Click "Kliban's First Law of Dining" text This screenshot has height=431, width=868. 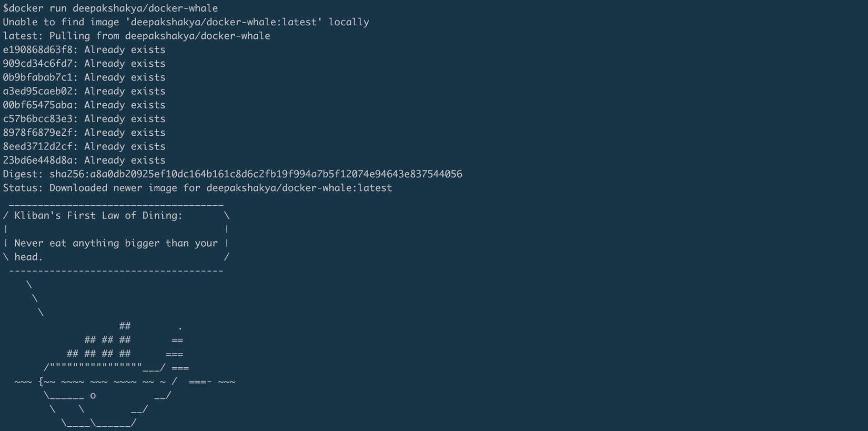click(x=98, y=215)
